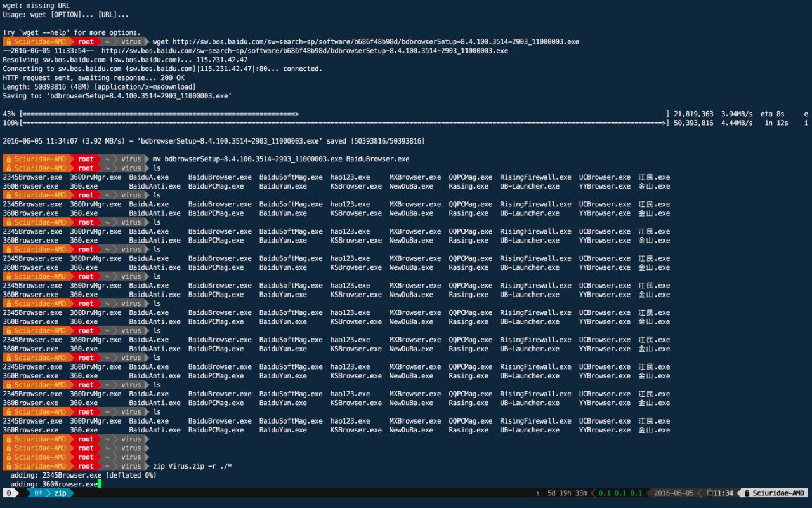The height and width of the screenshot is (508, 812).
Task: Click the lock icon on the wget command prompt
Action: (9, 42)
